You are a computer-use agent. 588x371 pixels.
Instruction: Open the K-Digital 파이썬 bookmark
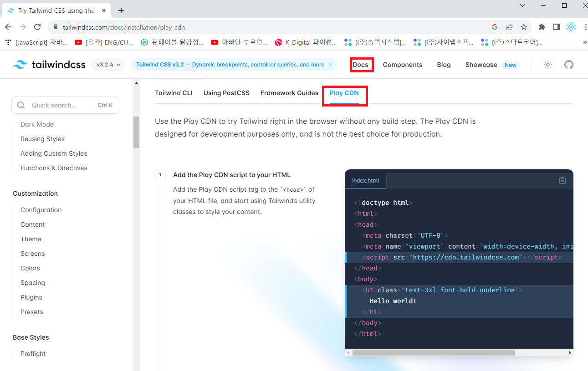click(306, 42)
